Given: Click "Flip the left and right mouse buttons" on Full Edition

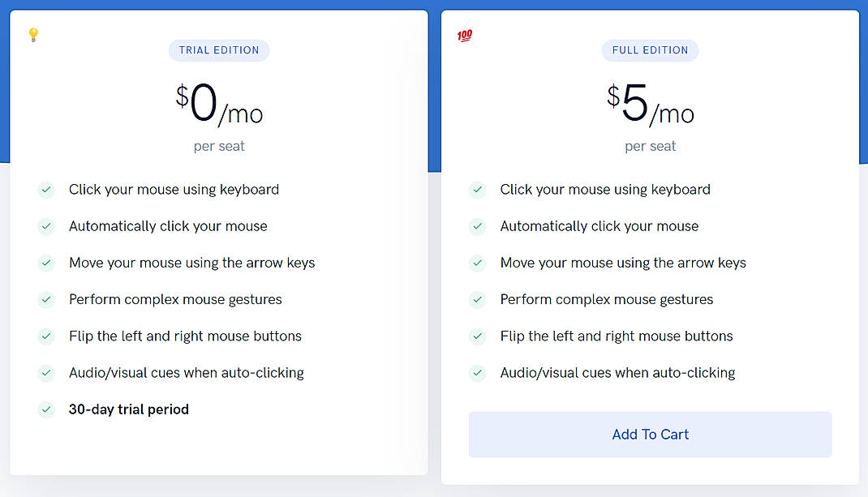Looking at the screenshot, I should pos(617,336).
